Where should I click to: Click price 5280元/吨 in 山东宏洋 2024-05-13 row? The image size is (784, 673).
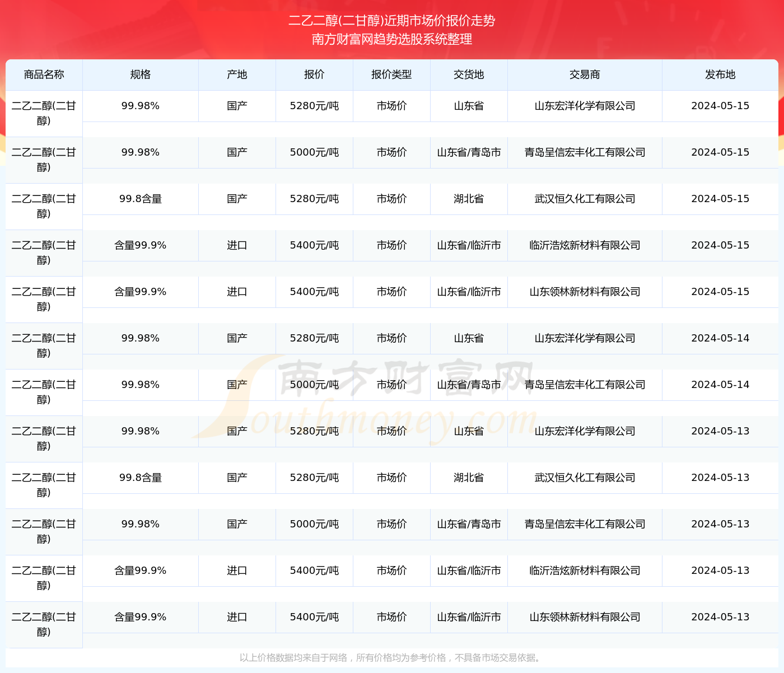(x=314, y=431)
